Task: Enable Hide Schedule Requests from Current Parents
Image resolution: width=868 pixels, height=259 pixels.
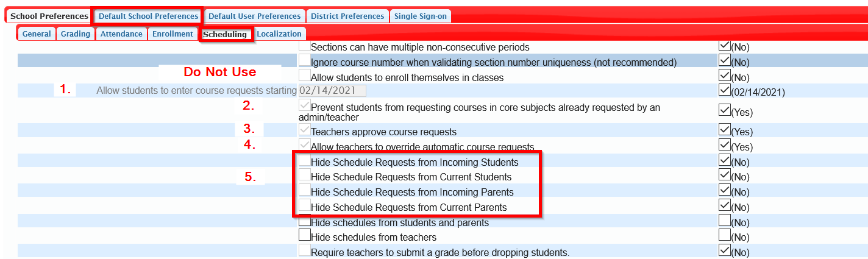Action: (x=304, y=205)
